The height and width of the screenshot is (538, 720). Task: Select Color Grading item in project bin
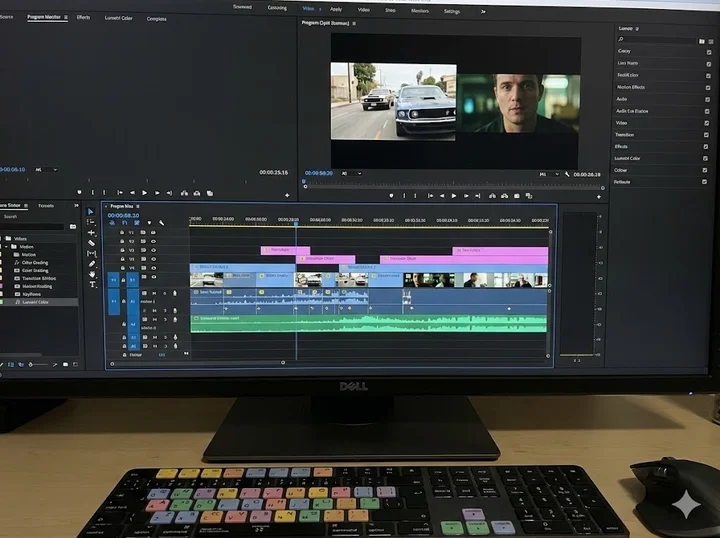click(x=35, y=263)
